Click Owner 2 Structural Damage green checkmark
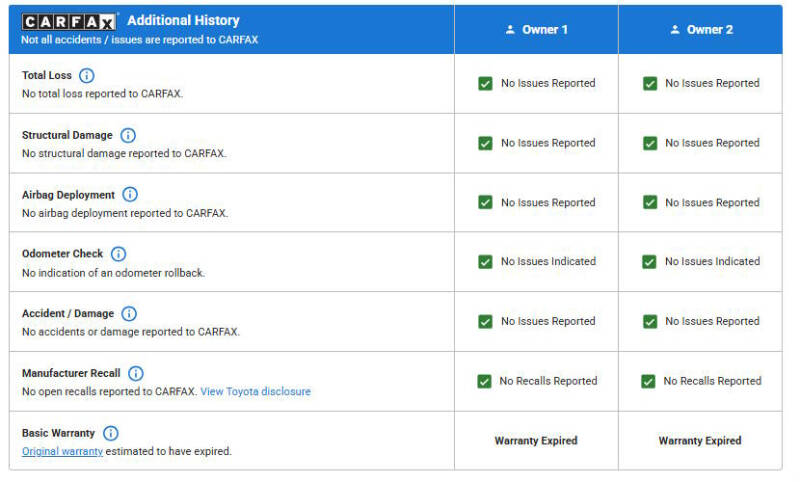Image resolution: width=800 pixels, height=482 pixels. click(650, 143)
